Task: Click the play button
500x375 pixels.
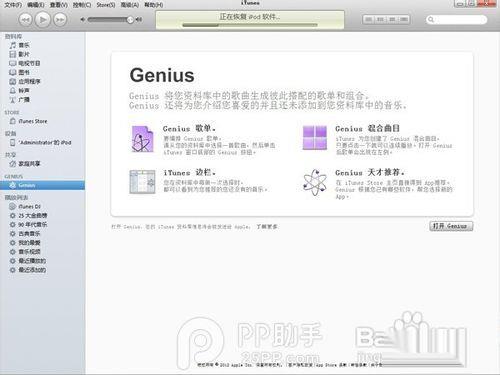Action: pyautogui.click(x=42, y=20)
